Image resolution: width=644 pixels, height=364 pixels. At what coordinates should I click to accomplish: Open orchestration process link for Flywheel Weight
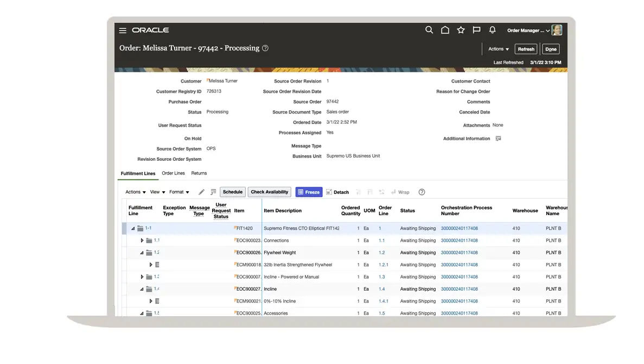point(459,253)
